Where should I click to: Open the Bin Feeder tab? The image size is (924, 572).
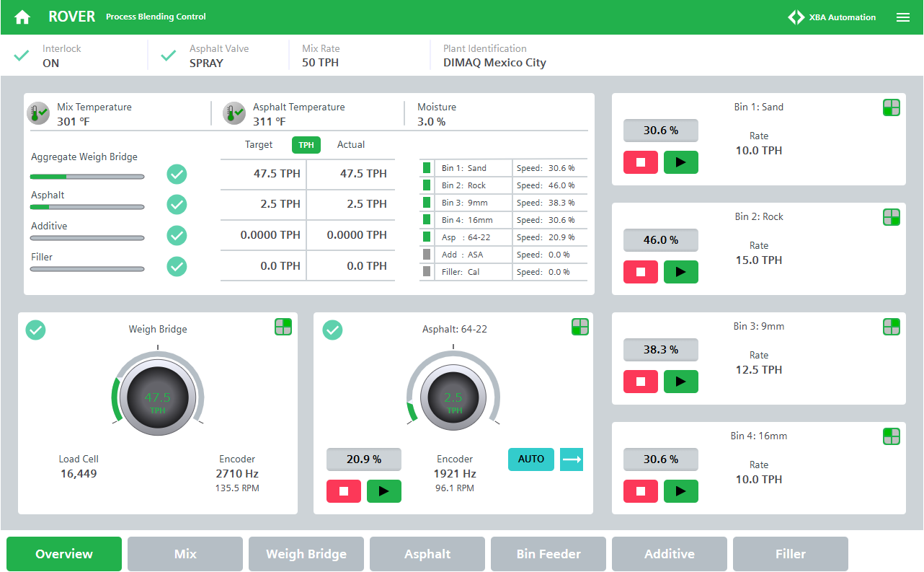pos(548,554)
